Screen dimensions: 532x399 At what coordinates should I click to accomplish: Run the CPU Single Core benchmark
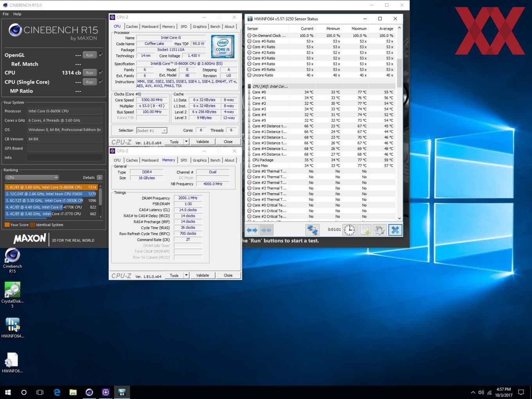coord(90,82)
